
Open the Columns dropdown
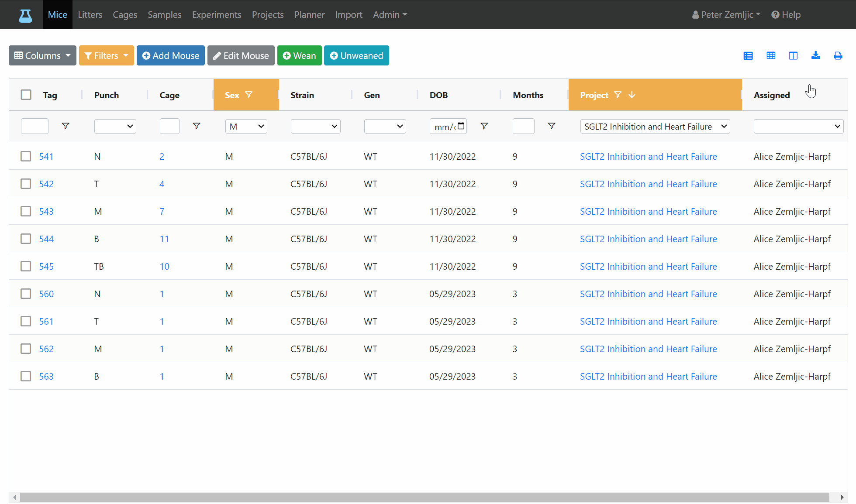tap(42, 55)
